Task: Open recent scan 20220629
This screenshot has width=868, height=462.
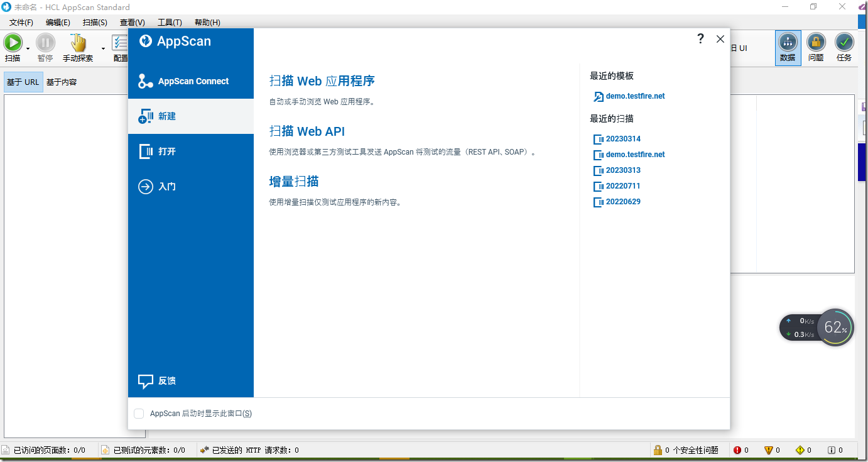Action: point(623,202)
